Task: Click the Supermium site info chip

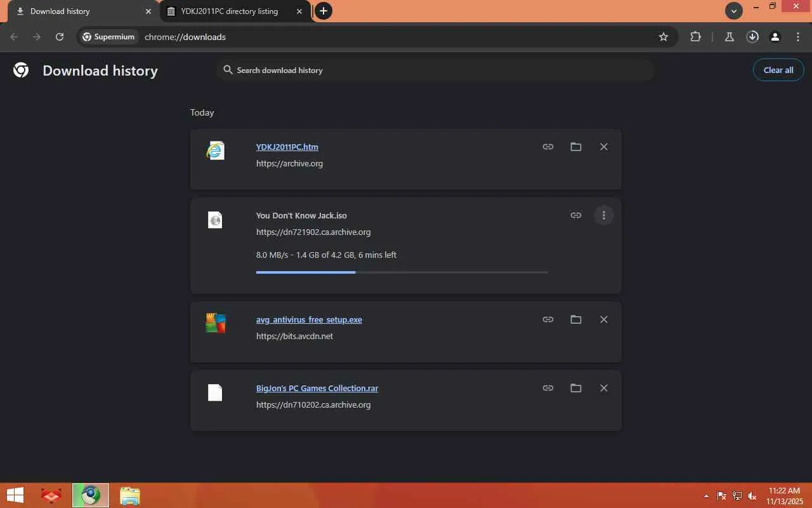Action: click(108, 37)
